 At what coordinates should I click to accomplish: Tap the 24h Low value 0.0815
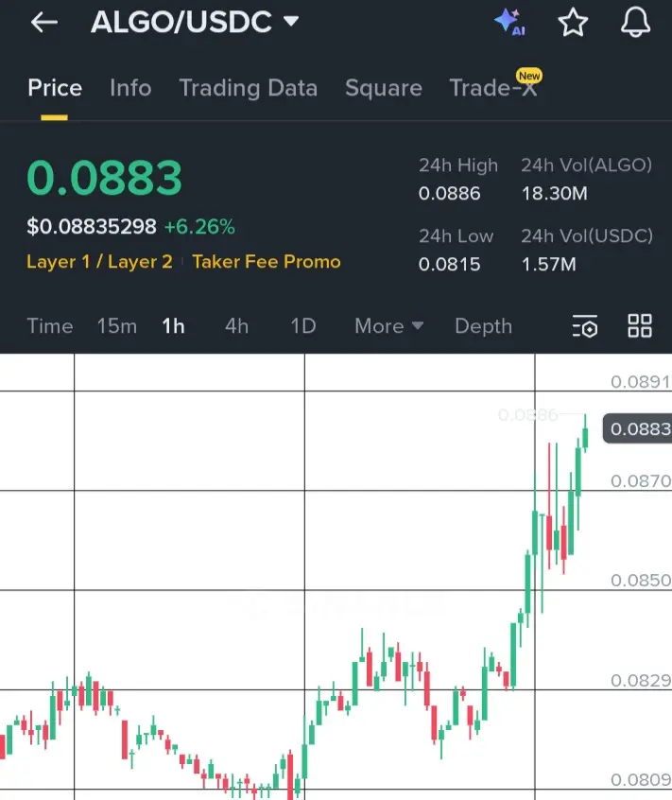coord(449,264)
